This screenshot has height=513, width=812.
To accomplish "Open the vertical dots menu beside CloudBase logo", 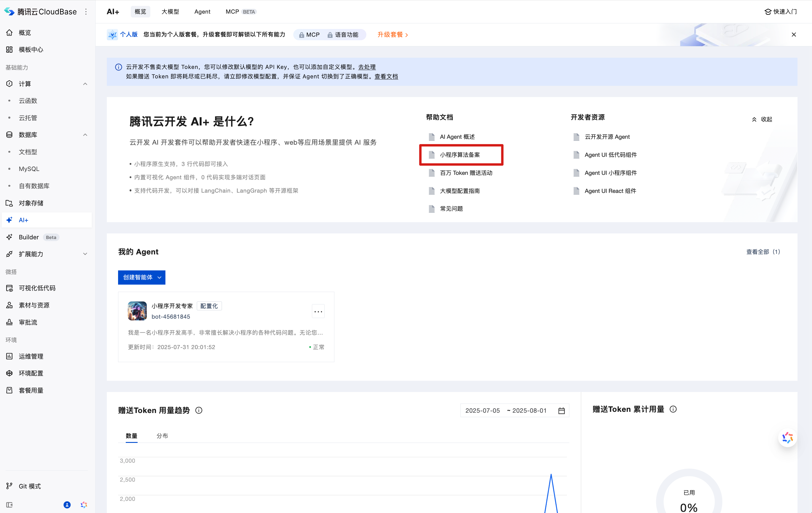I will (86, 12).
